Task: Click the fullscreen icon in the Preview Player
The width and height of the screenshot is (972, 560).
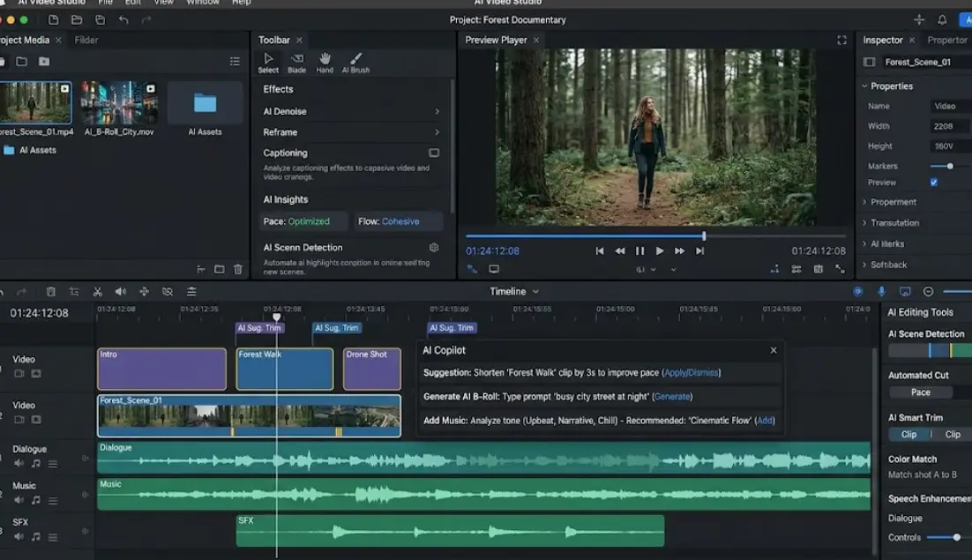Action: 841,40
